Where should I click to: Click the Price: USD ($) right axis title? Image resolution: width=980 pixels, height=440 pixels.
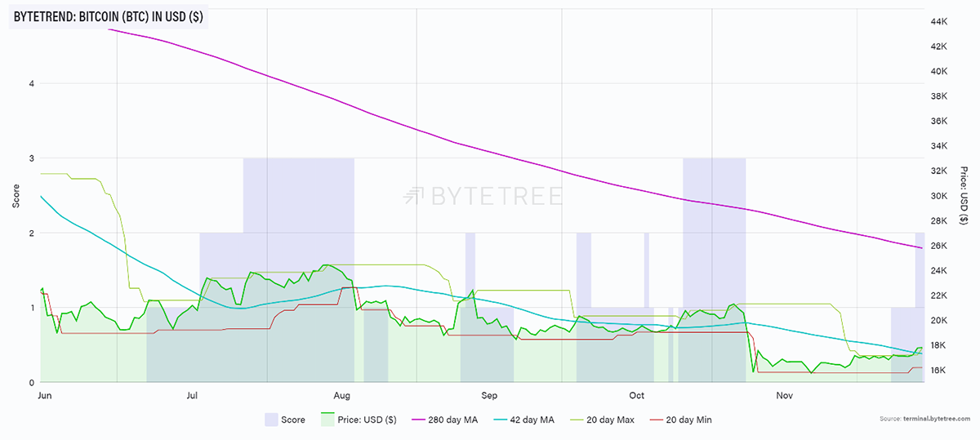point(964,195)
